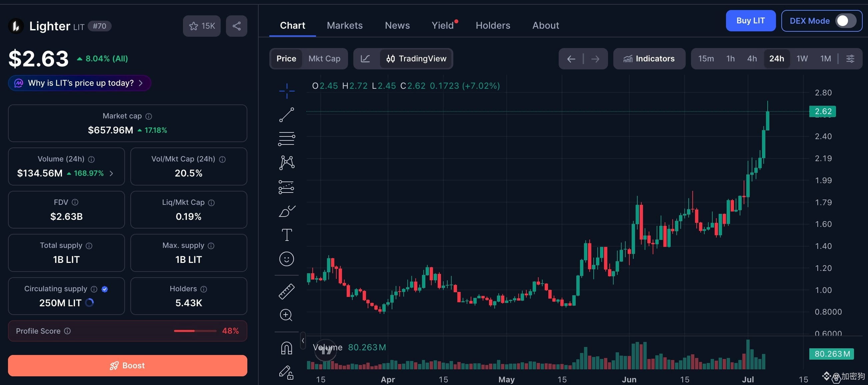The height and width of the screenshot is (385, 868).
Task: Share Lighter page via share icon
Action: coord(237,26)
